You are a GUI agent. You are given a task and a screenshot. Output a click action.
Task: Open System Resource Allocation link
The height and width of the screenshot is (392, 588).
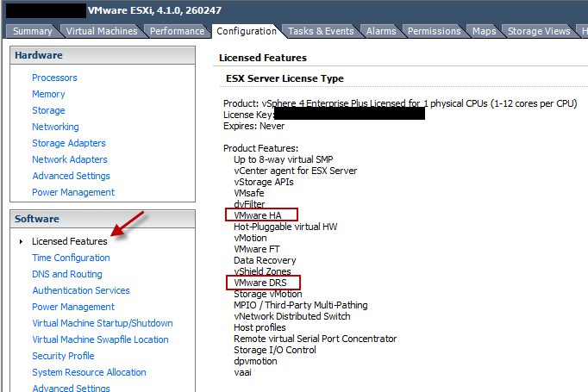89,372
